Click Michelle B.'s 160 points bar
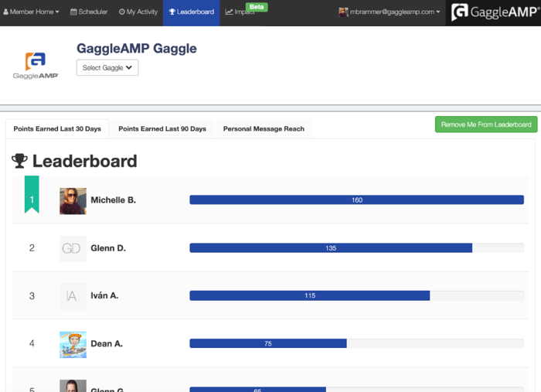The width and height of the screenshot is (541, 392). 357,199
